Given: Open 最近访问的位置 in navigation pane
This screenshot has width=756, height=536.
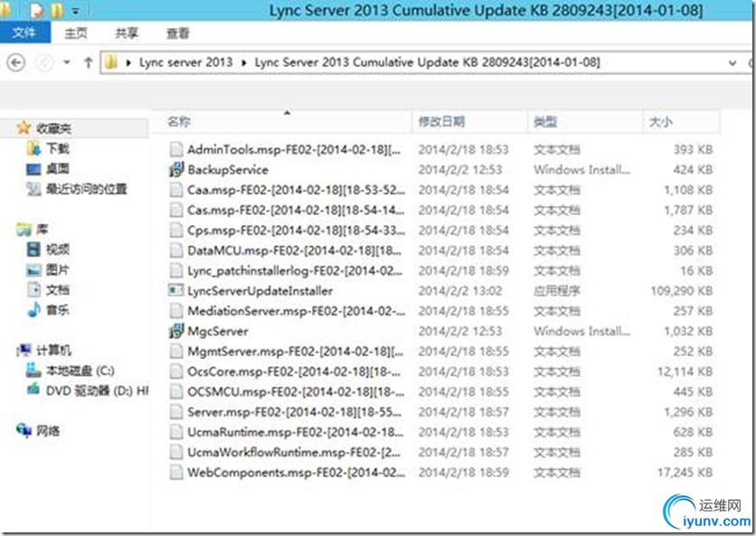Looking at the screenshot, I should click(86, 189).
